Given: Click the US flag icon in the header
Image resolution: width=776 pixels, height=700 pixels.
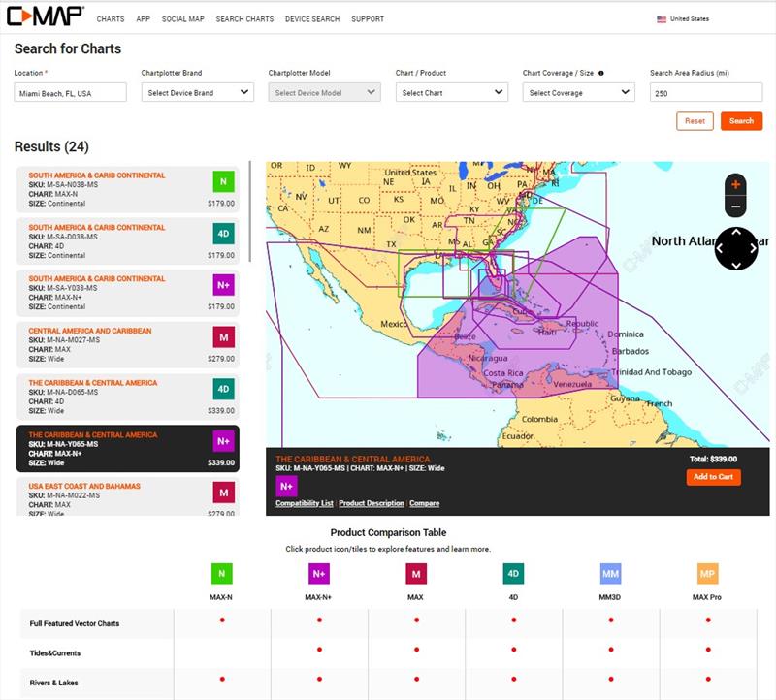Looking at the screenshot, I should coord(662,19).
